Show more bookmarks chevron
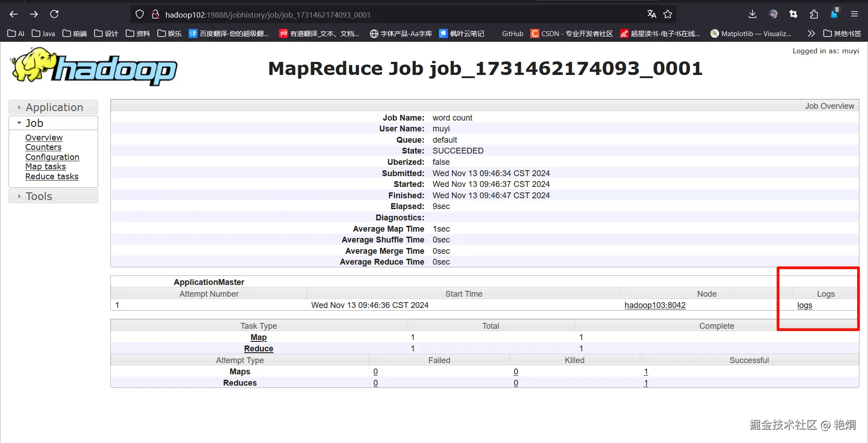Screen dimensions: 868x443 811,33
